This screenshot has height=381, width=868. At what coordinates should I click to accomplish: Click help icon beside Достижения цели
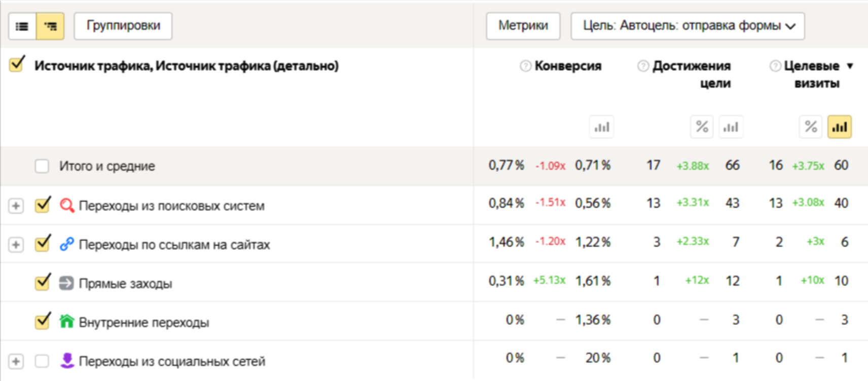coord(643,66)
